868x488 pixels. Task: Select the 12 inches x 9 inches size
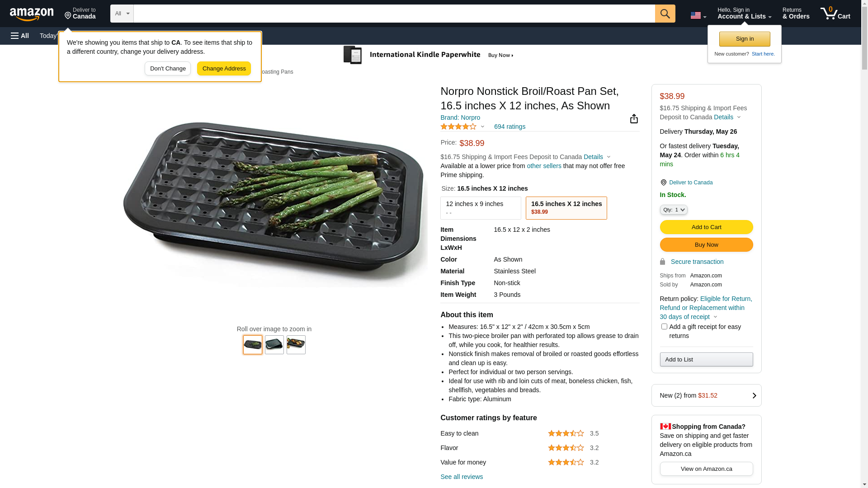(x=481, y=208)
